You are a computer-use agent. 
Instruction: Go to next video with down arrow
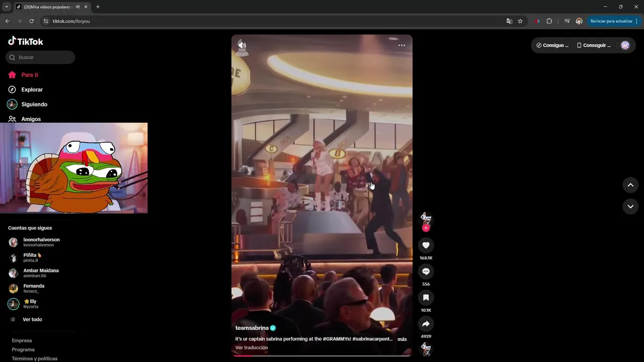pos(630,206)
